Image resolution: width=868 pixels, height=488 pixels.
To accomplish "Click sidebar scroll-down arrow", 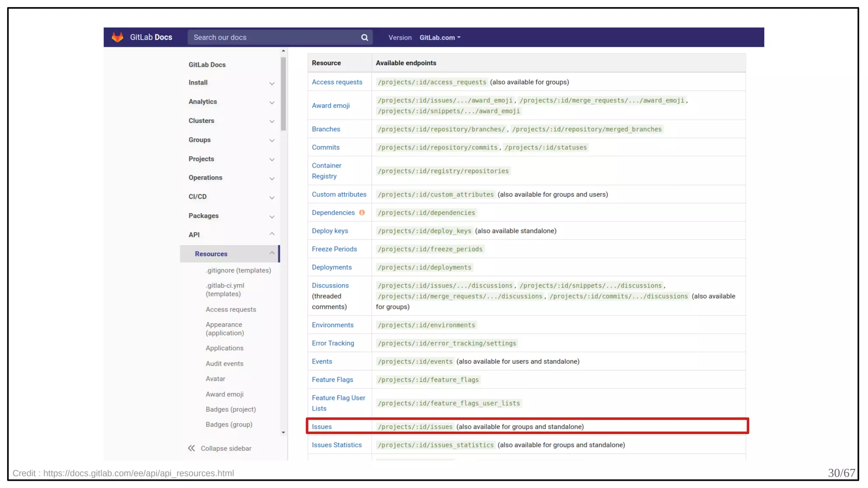I will coord(283,433).
